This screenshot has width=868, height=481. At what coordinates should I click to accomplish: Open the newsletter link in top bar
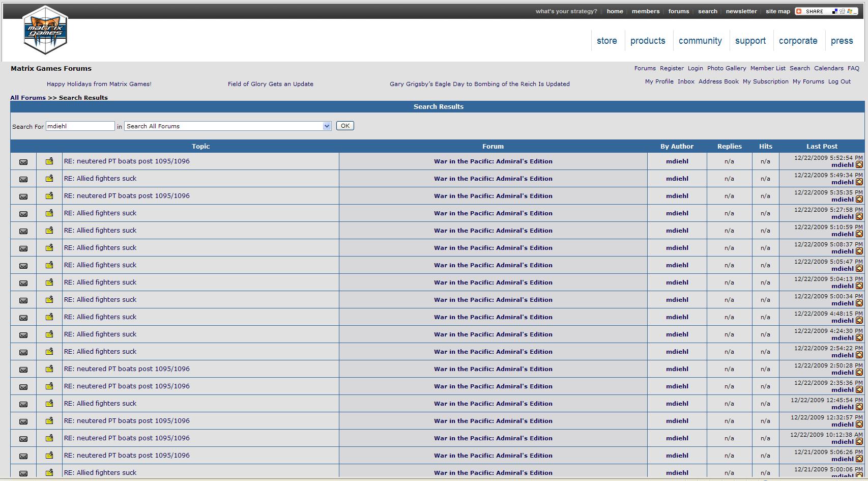741,11
